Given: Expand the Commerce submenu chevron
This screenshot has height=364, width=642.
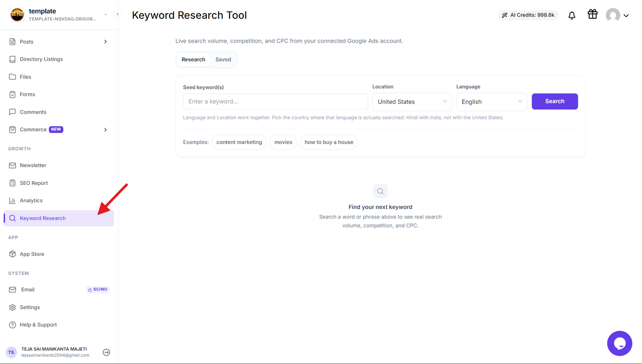Looking at the screenshot, I should click(105, 130).
